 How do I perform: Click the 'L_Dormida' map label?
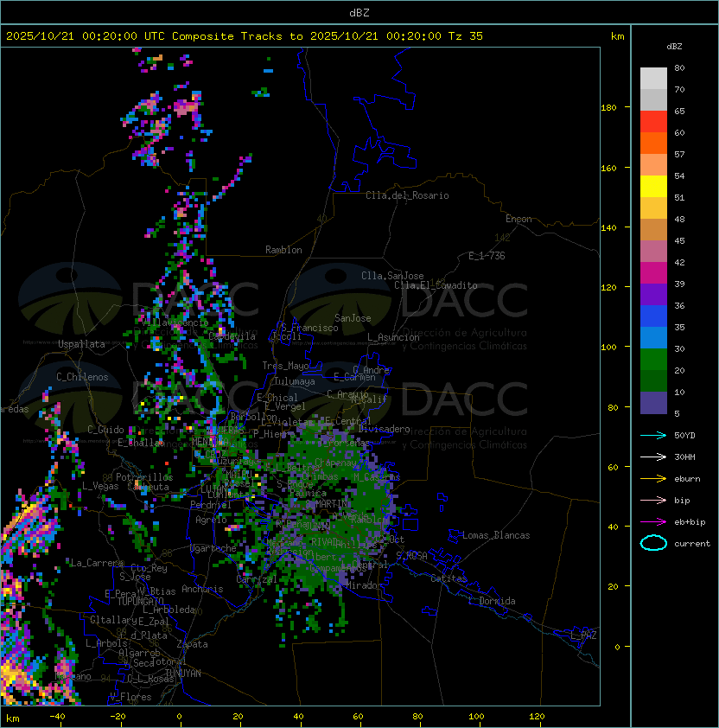[x=492, y=601]
